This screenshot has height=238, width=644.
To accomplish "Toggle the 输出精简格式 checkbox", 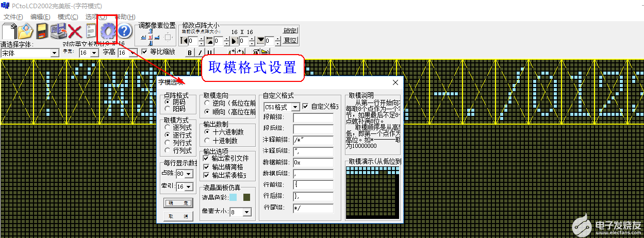I will tap(207, 167).
